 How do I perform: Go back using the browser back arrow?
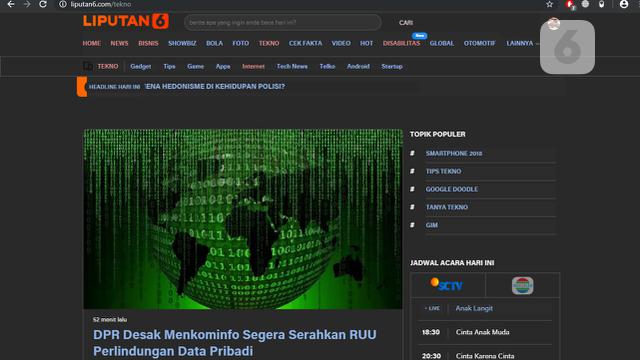(11, 4)
